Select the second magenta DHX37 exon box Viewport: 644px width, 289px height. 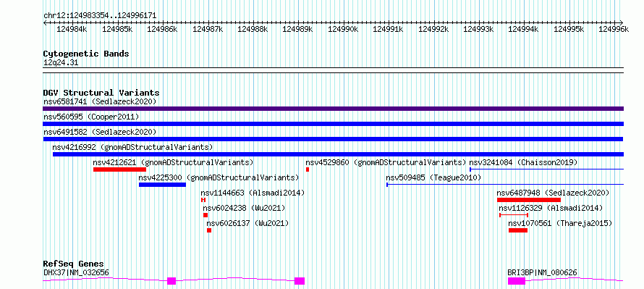pyautogui.click(x=300, y=281)
